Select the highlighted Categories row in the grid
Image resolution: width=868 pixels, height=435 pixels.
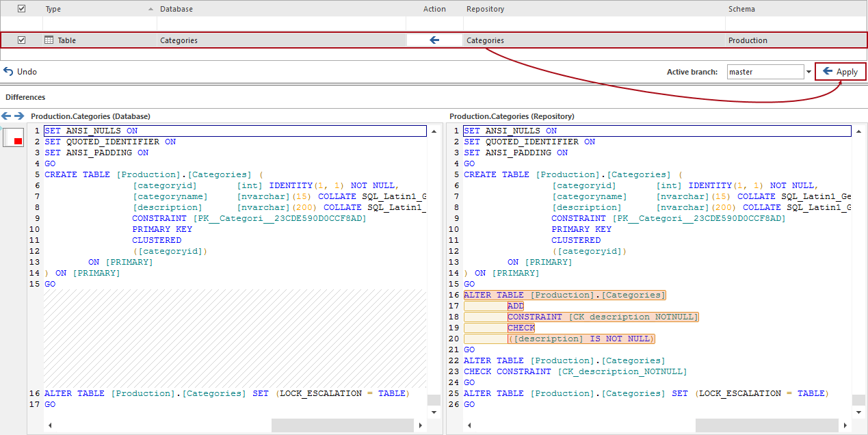274,40
